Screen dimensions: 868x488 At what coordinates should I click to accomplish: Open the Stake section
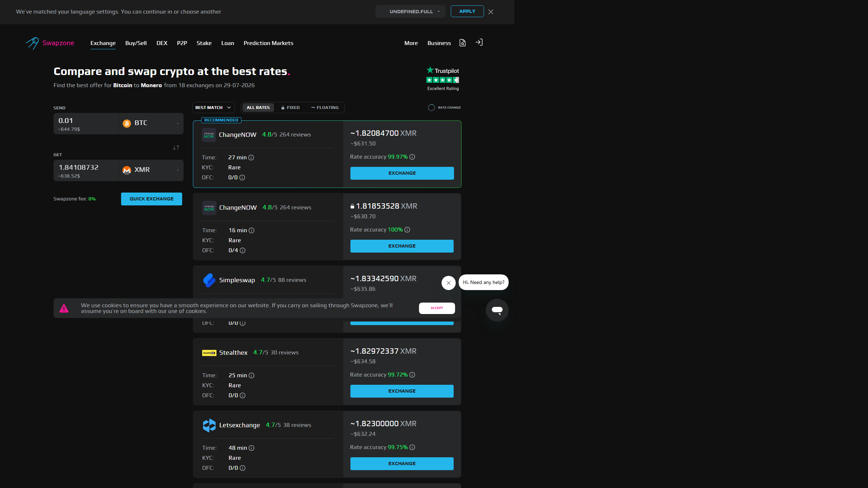pos(204,43)
